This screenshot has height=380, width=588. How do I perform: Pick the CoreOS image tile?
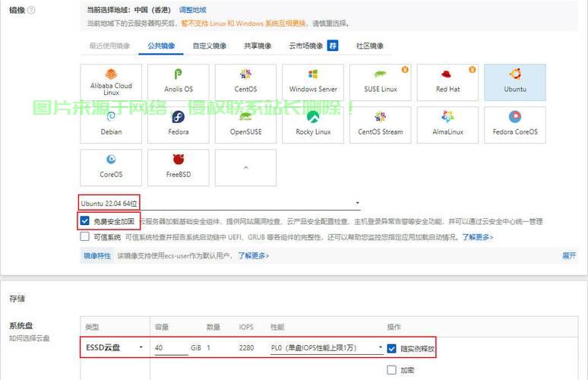pyautogui.click(x=111, y=168)
